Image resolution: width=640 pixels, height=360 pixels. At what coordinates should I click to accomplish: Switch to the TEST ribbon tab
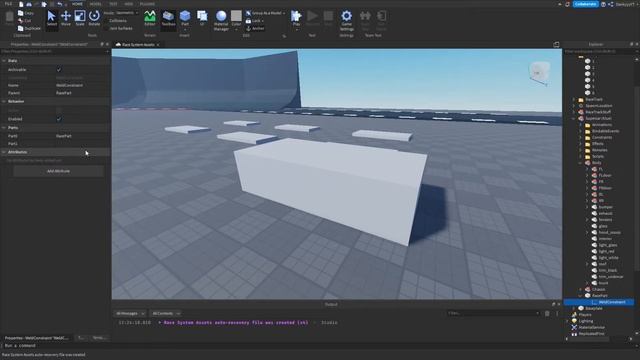pos(113,4)
